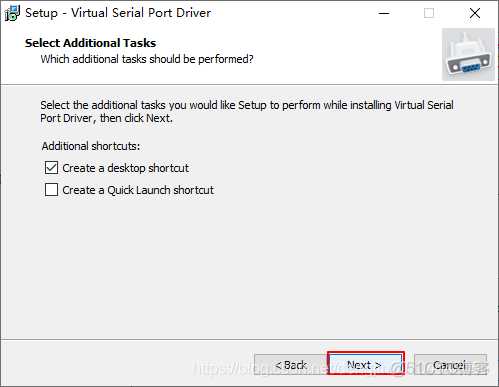The image size is (499, 387).
Task: Go back with the '< Back' button
Action: coord(291,364)
